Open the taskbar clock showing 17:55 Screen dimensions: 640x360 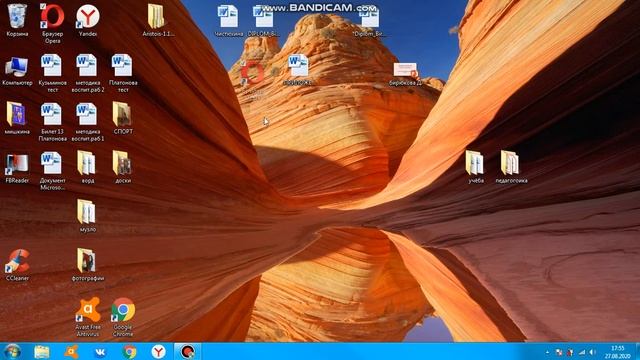coord(618,352)
